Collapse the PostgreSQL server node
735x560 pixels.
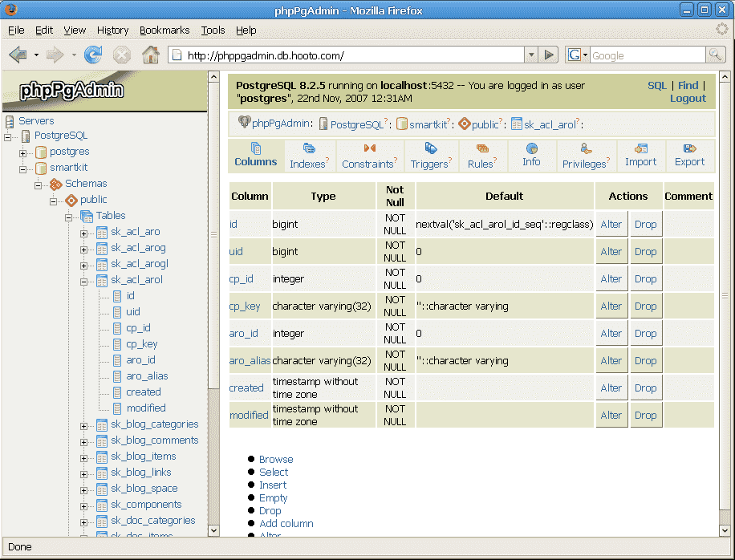point(7,137)
